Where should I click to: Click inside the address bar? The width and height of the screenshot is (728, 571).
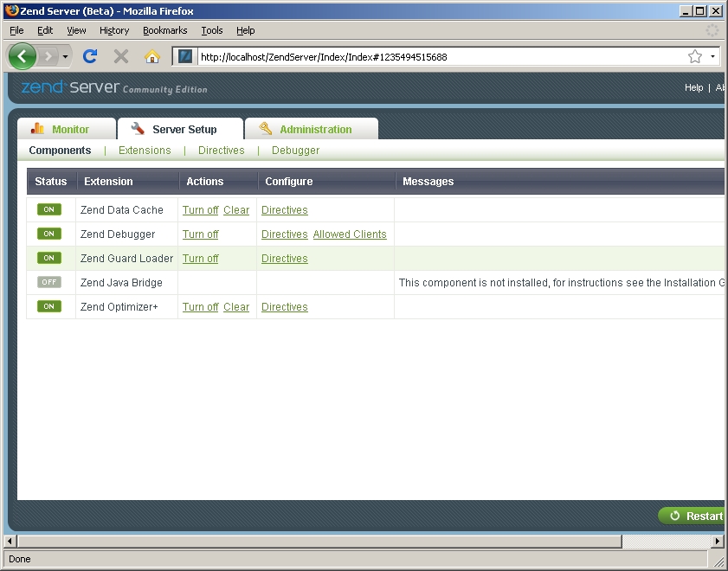(x=390, y=55)
